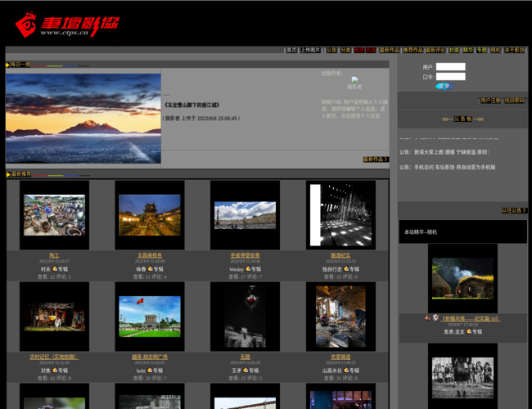Click album icon beside bobi

150,370
